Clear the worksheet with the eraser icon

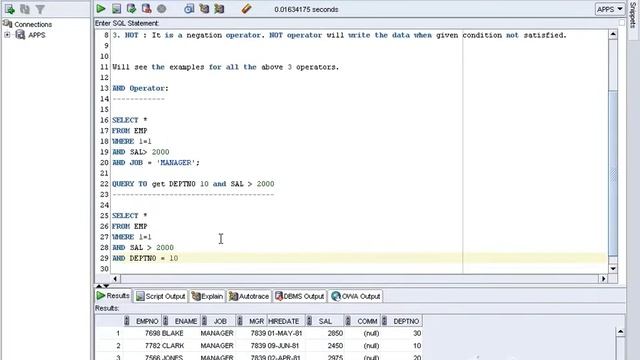[x=246, y=9]
